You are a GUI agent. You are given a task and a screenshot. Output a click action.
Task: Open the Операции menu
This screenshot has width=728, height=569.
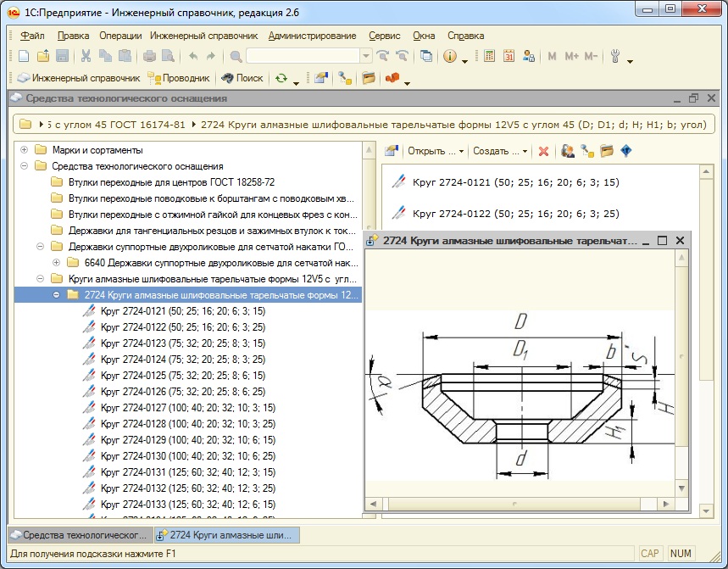[120, 36]
